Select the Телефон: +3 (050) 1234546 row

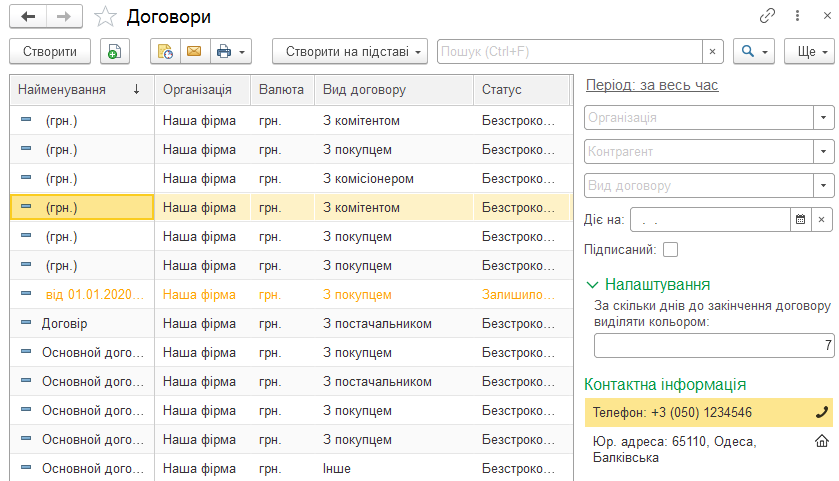[x=708, y=412]
